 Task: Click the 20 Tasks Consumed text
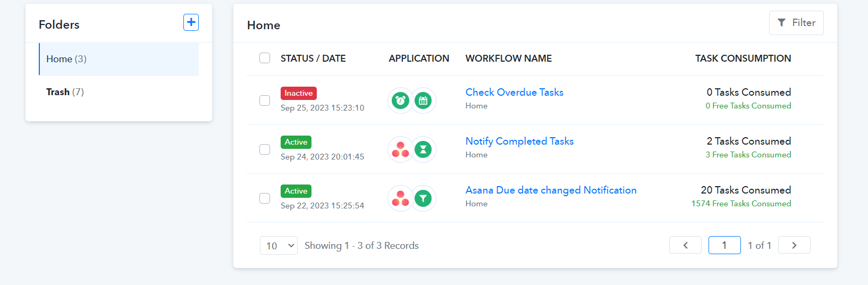[746, 190]
